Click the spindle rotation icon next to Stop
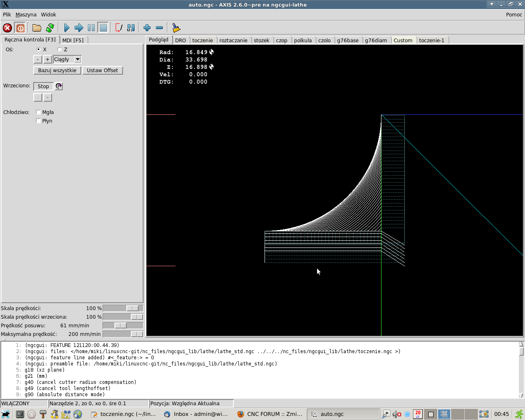The height and width of the screenshot is (420, 525). (x=59, y=86)
